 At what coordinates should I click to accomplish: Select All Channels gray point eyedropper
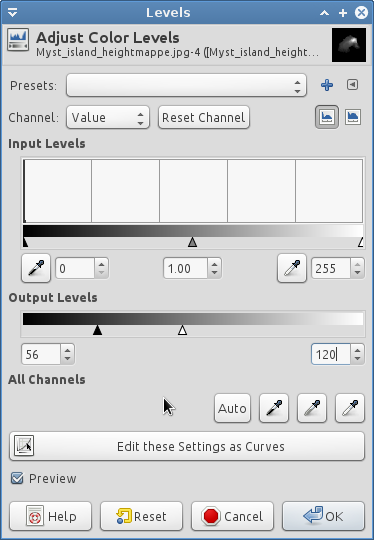point(312,408)
